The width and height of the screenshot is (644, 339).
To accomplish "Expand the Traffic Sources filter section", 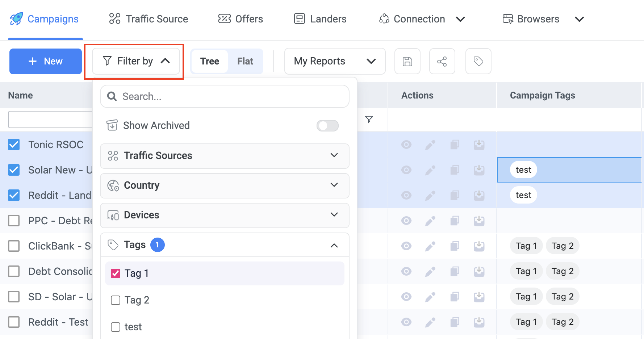I will point(225,156).
